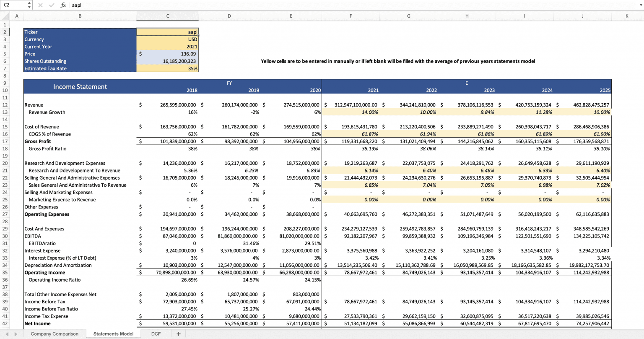Open the Company Comparison sheet tab
Viewport: 644px width, 339px height.
click(x=55, y=334)
